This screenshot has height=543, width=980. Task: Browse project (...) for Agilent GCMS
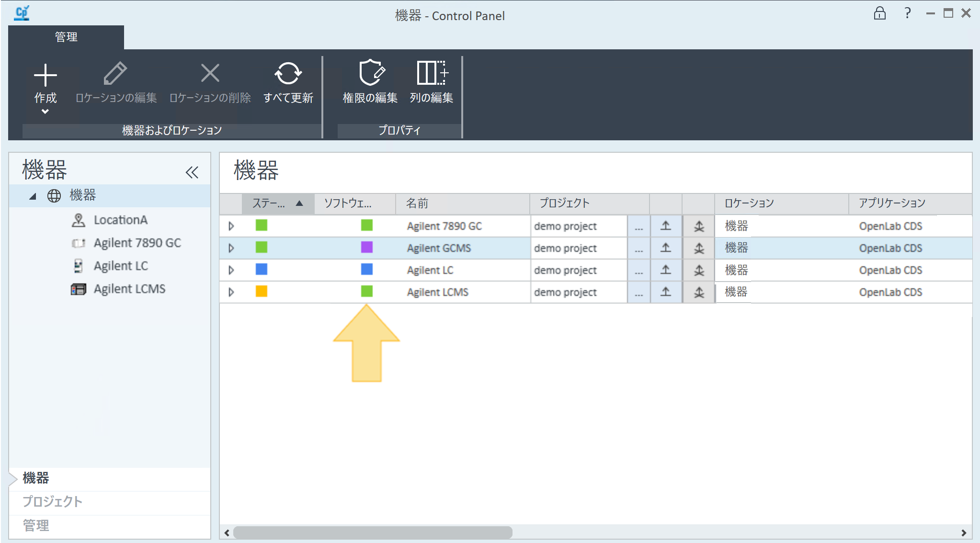click(638, 248)
